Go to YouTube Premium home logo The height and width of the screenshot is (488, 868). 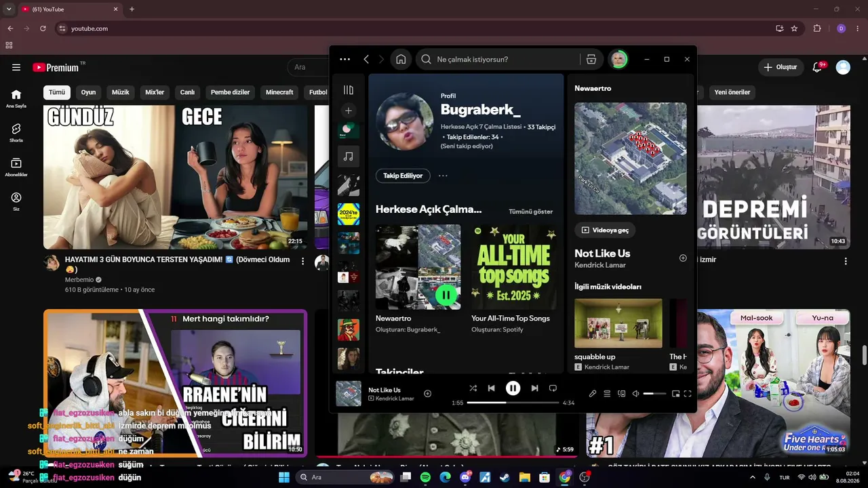(56, 67)
